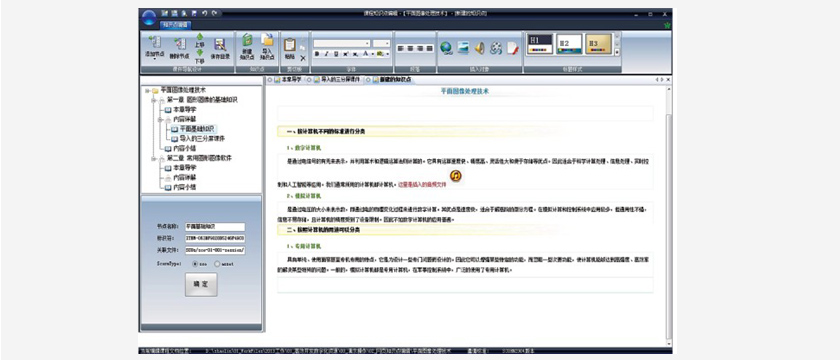Move node down with 下移 arrow
The width and height of the screenshot is (840, 360).
tap(199, 53)
